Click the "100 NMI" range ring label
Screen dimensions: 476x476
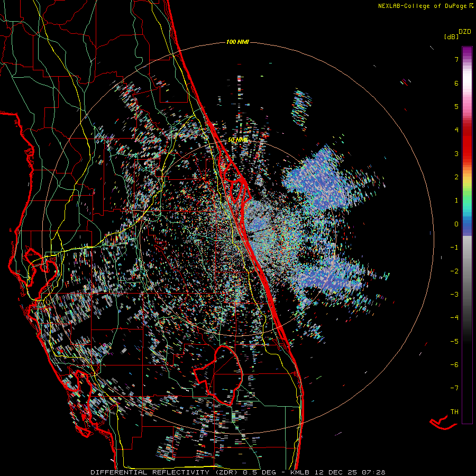[x=237, y=42]
